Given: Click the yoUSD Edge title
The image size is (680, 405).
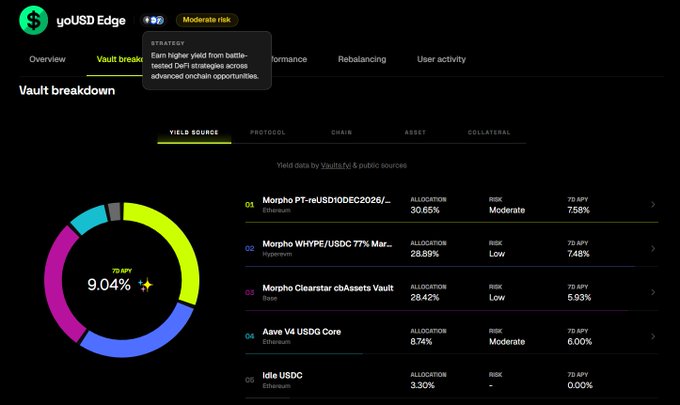Looking at the screenshot, I should 91,20.
